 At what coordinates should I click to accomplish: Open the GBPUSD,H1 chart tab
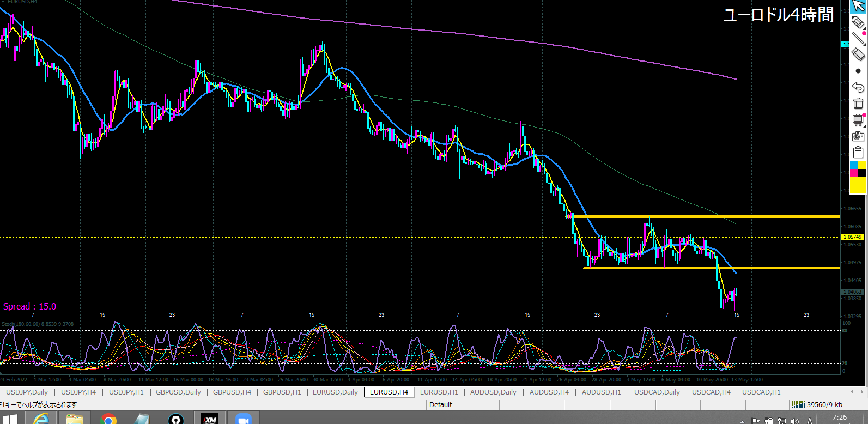click(x=282, y=392)
